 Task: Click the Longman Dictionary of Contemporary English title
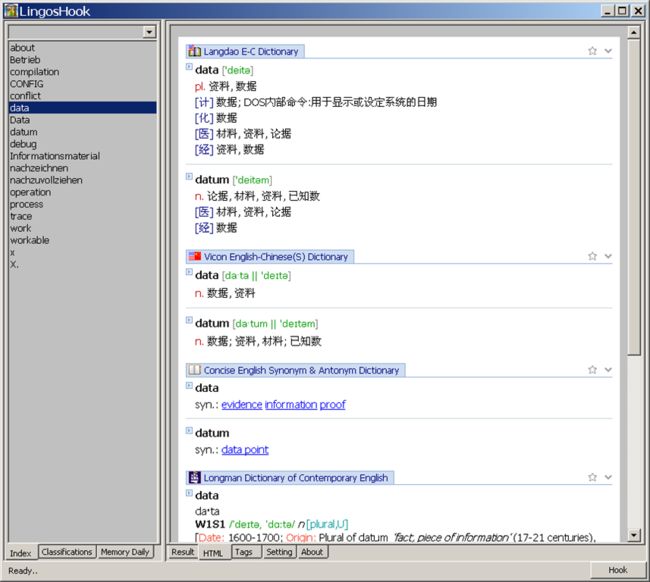point(296,478)
